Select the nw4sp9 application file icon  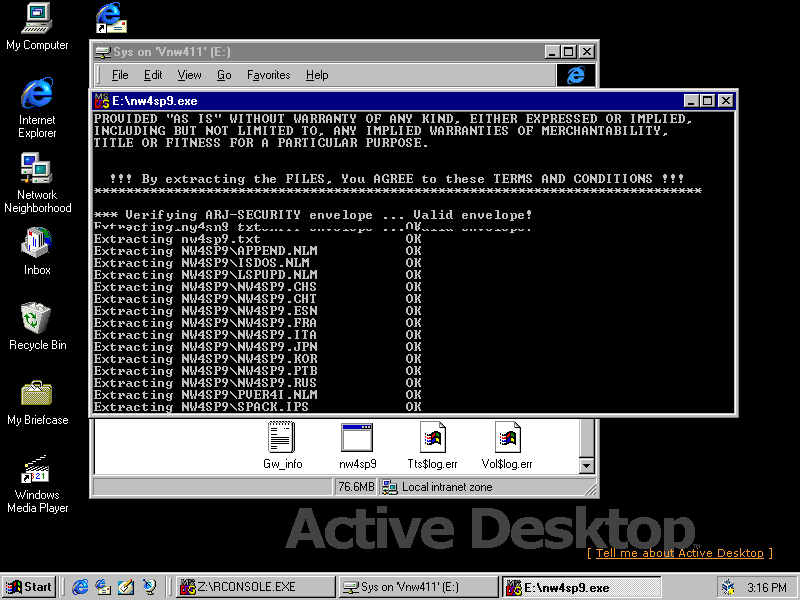[x=358, y=445]
